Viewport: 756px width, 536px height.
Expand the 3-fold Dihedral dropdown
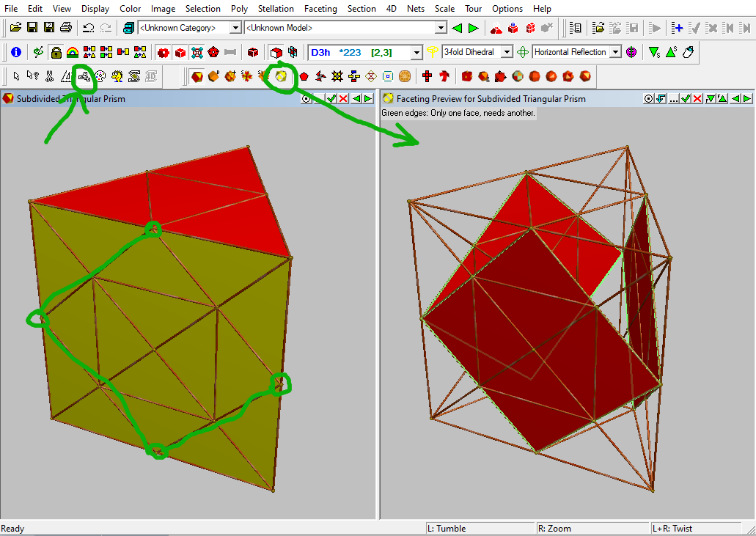pyautogui.click(x=507, y=52)
